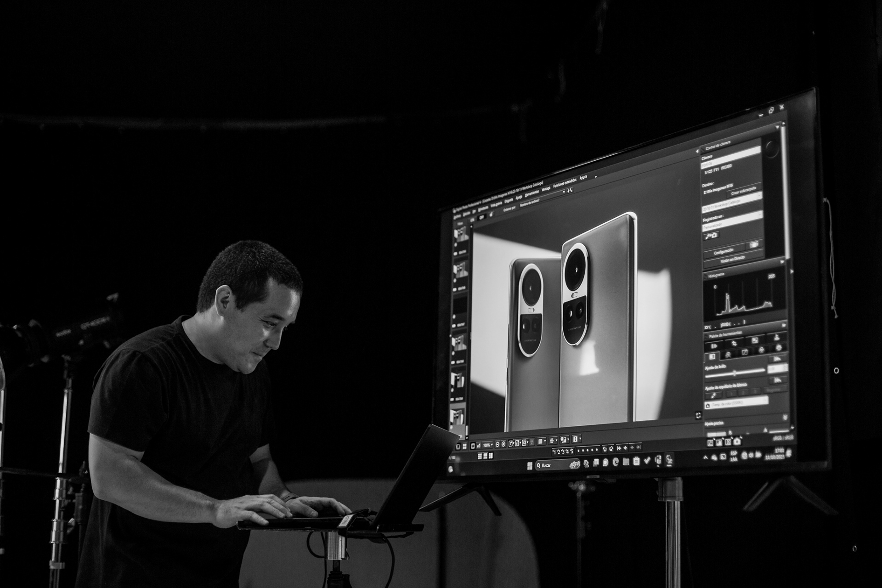
Task: Click the Windows Start button
Action: click(x=530, y=466)
